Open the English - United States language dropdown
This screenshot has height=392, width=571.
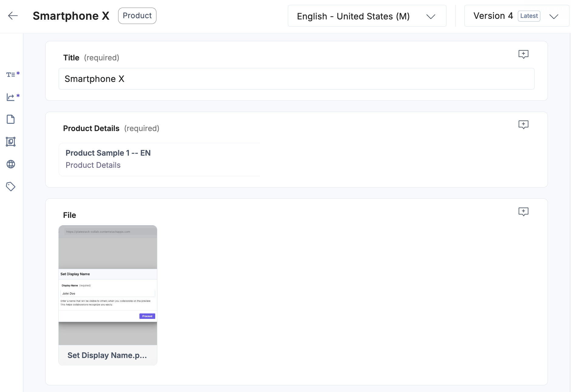point(367,16)
